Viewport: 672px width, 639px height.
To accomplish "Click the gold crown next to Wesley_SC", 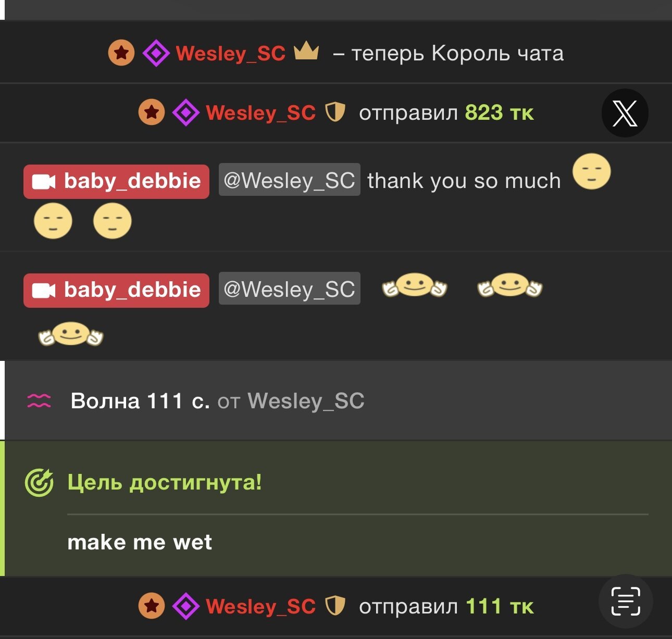I will point(306,52).
